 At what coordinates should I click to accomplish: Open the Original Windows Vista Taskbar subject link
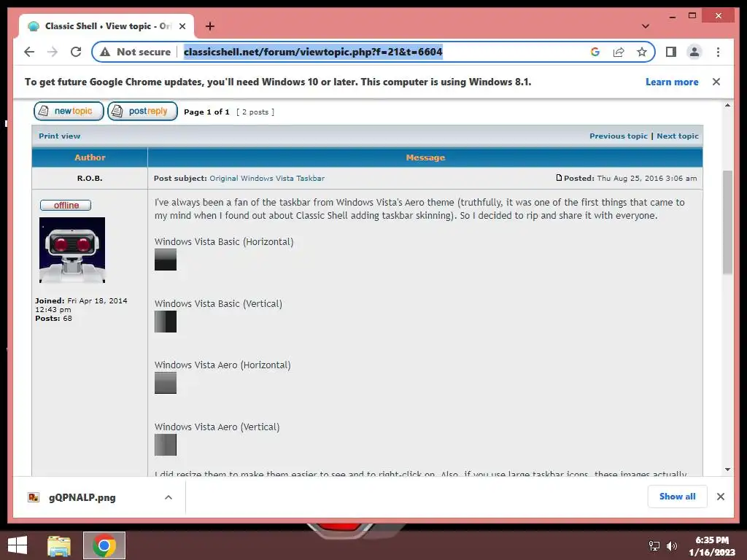click(x=267, y=178)
